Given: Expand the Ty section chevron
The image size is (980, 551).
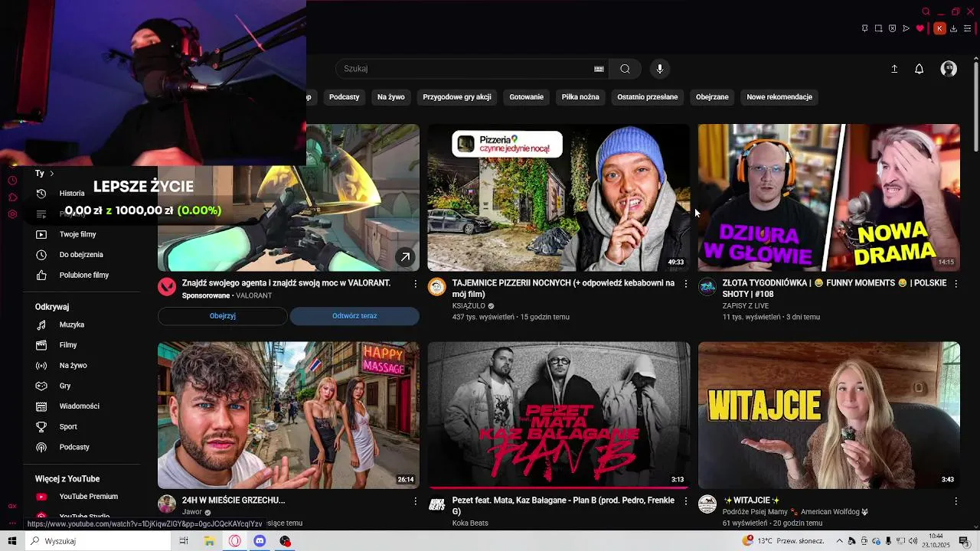Looking at the screenshot, I should [52, 174].
